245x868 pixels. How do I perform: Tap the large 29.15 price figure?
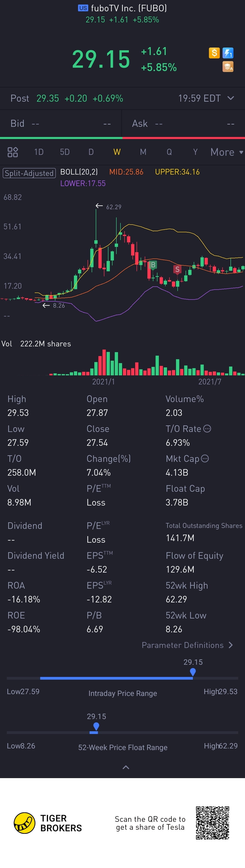(x=101, y=59)
